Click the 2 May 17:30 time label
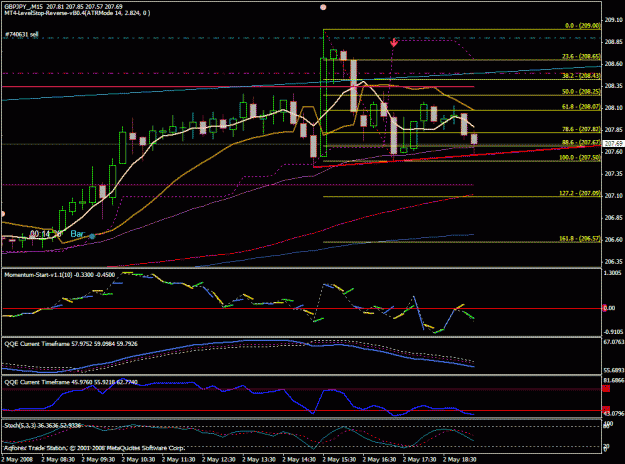The height and width of the screenshot is (464, 625). click(419, 459)
